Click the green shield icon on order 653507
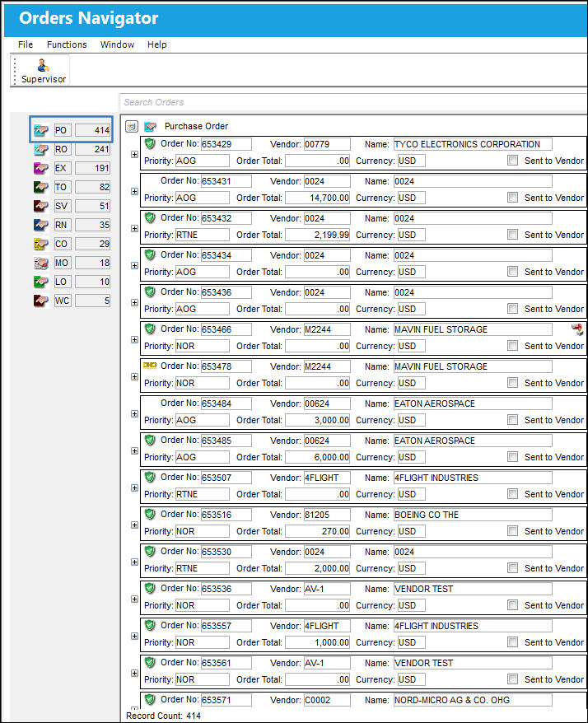The width and height of the screenshot is (588, 723). (x=150, y=477)
